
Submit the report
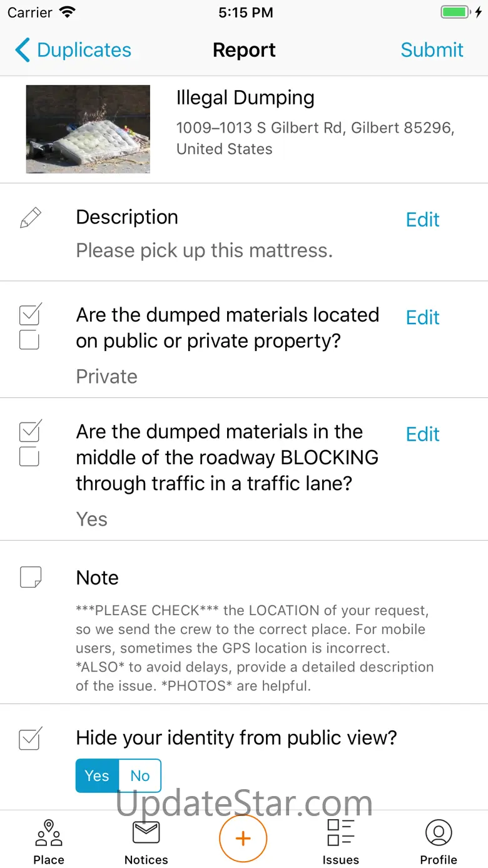pyautogui.click(x=432, y=50)
